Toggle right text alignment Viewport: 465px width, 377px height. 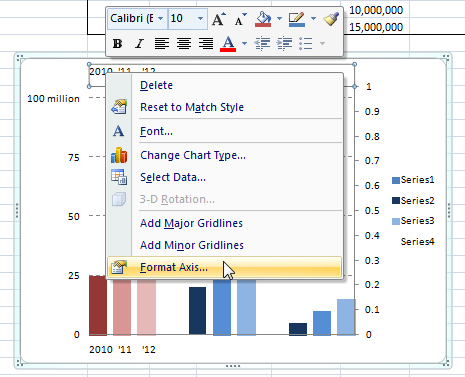pos(206,44)
